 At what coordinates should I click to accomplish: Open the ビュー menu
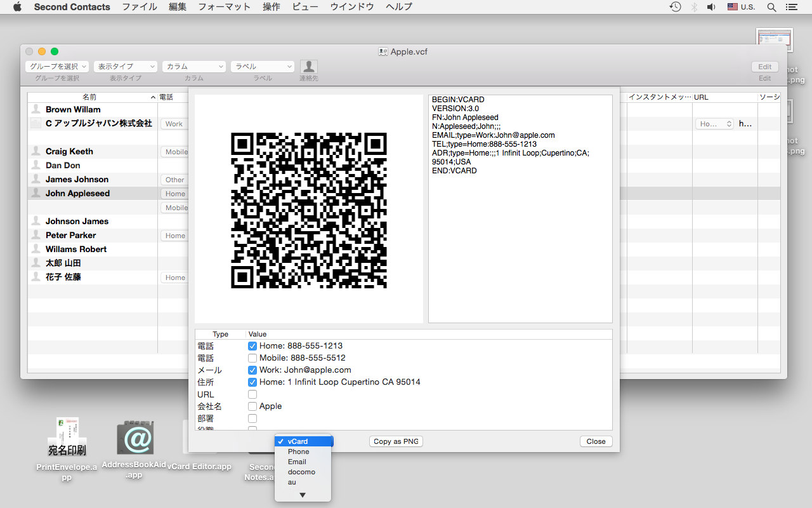coord(305,7)
